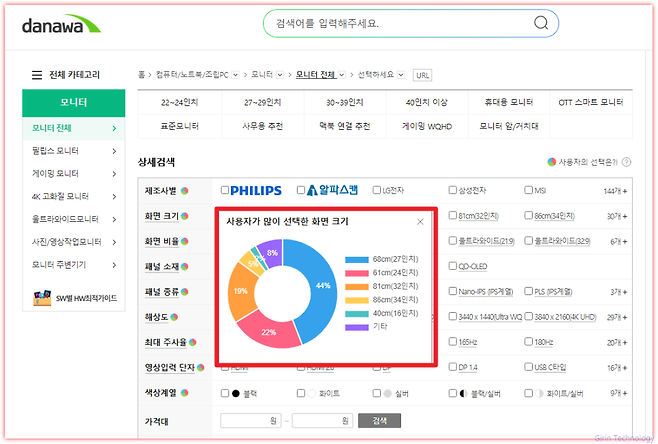
Task: Select the 게이밍 WQHD tab
Action: point(426,127)
